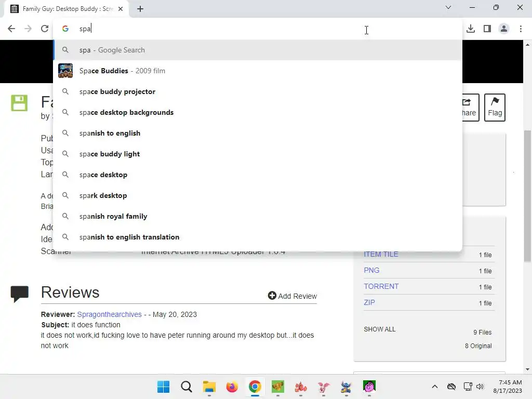Open File Explorer from the taskbar
The width and height of the screenshot is (532, 399).
tap(209, 387)
